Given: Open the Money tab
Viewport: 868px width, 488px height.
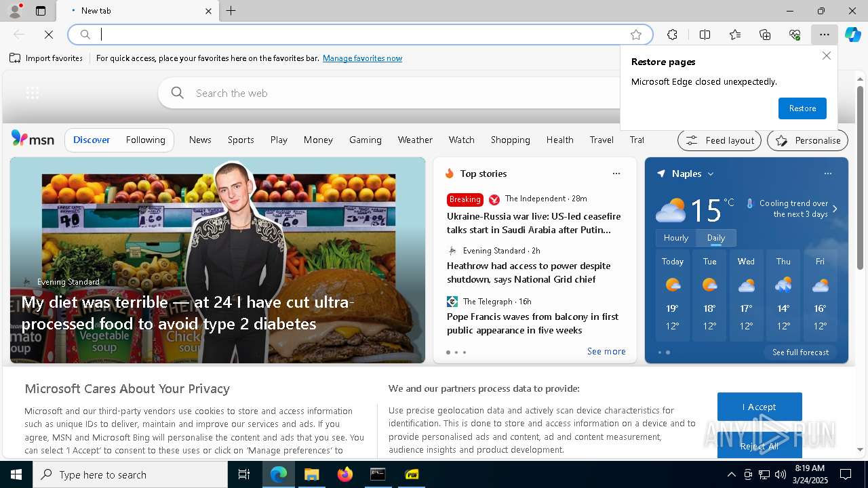Looking at the screenshot, I should 318,140.
